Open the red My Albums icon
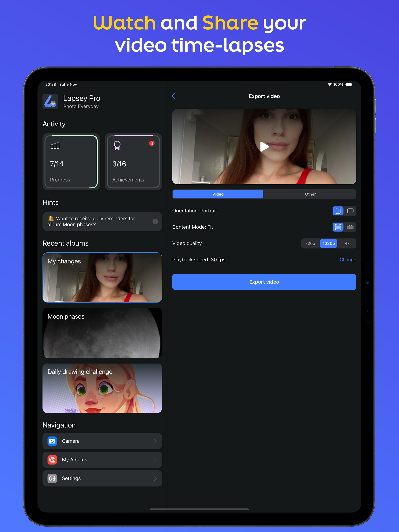399x532 pixels. coord(52,460)
